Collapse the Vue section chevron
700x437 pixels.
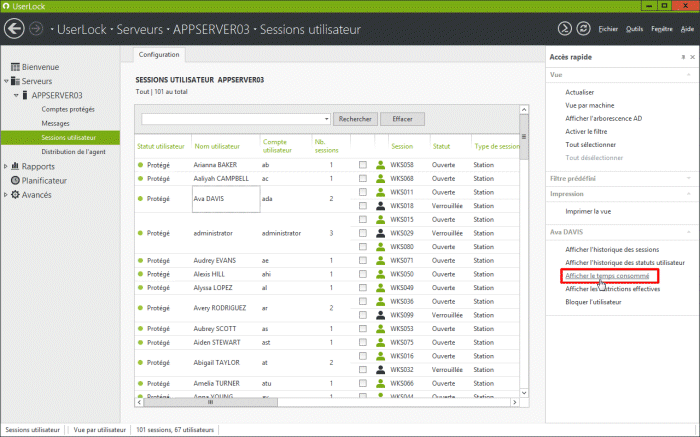(x=689, y=75)
